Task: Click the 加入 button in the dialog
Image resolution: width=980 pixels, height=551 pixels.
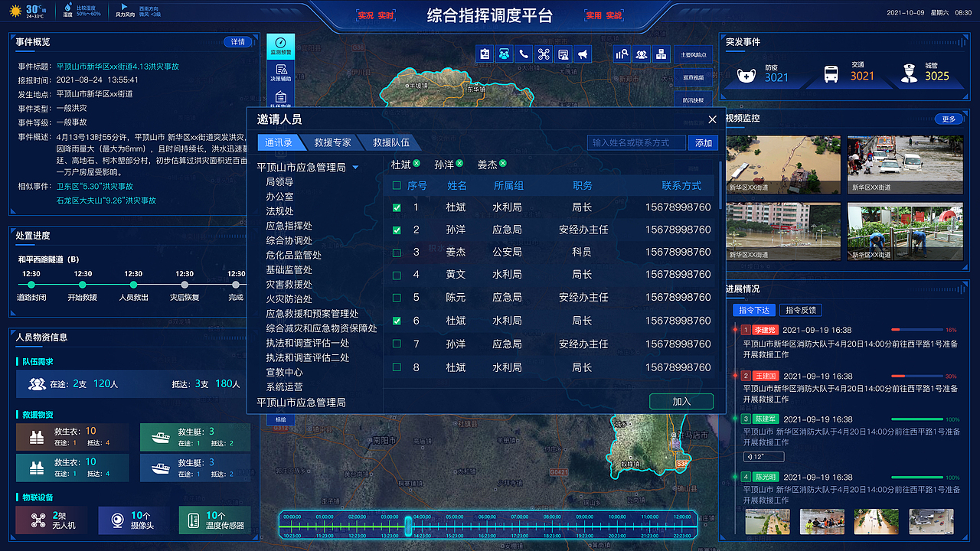Action: [x=681, y=401]
